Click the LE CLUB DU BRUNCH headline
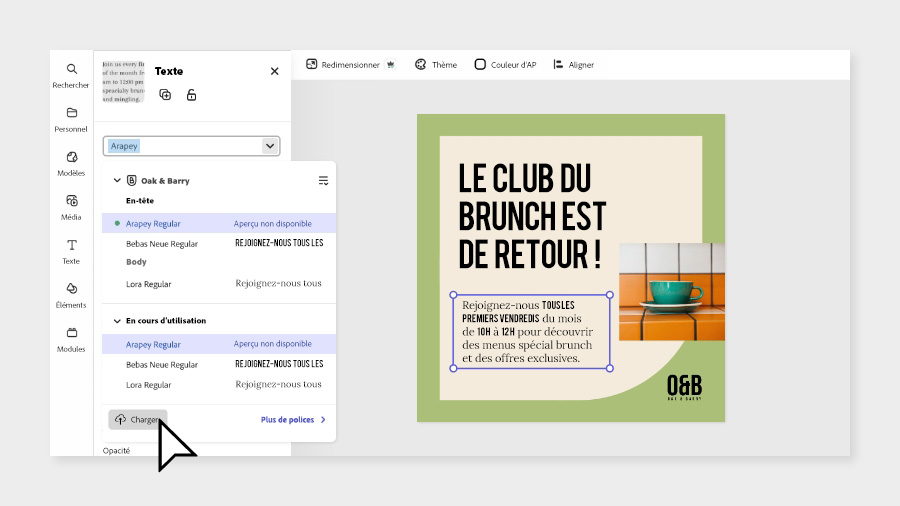The image size is (900, 506). (x=532, y=216)
